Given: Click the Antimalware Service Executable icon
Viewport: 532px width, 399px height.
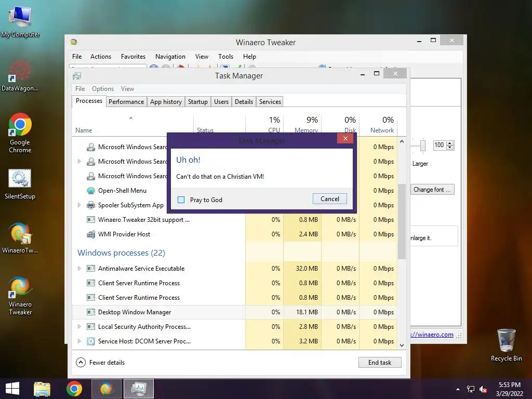Looking at the screenshot, I should [90, 269].
